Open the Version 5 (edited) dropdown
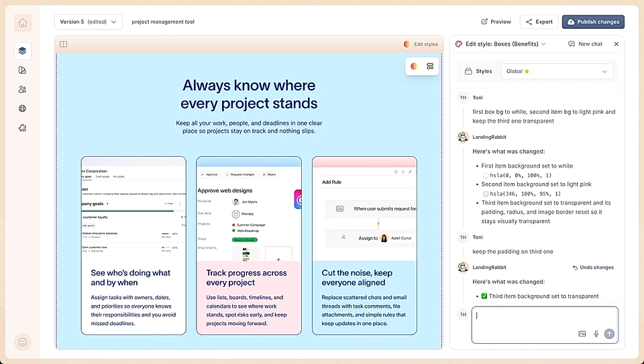 tap(89, 21)
